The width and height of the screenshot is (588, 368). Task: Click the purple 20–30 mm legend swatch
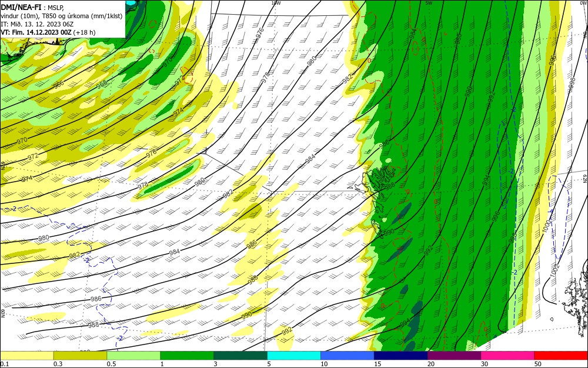click(x=454, y=356)
